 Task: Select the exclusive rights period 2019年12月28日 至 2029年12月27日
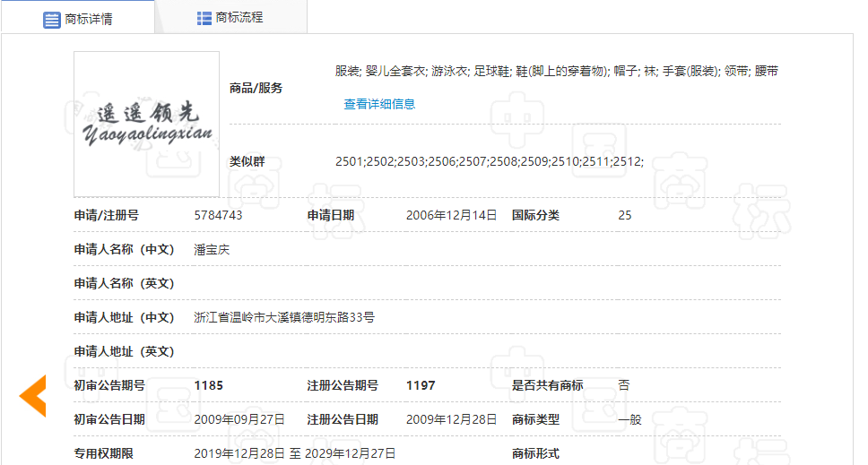pyautogui.click(x=294, y=453)
